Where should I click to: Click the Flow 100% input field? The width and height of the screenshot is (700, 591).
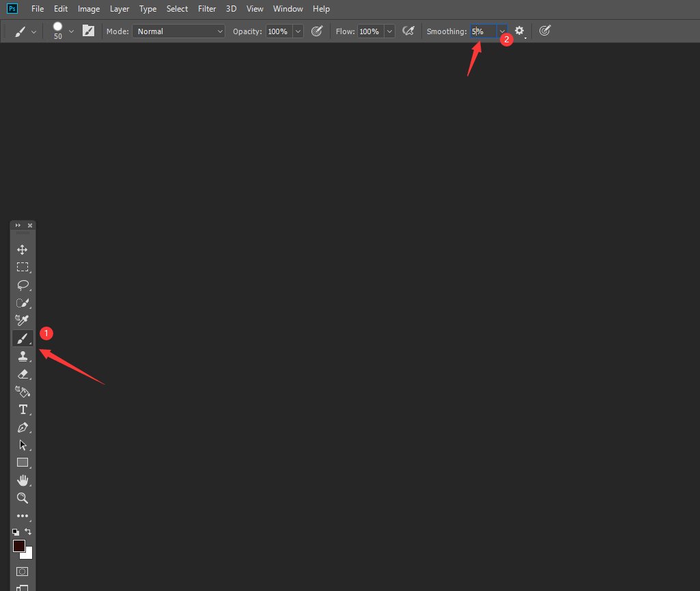click(x=371, y=31)
